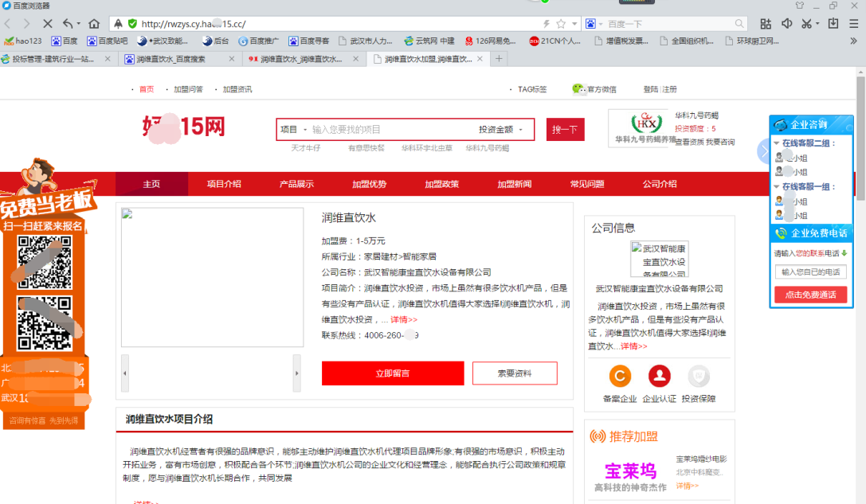Open the browser skin shirt icon
The image size is (866, 504).
click(x=800, y=6)
